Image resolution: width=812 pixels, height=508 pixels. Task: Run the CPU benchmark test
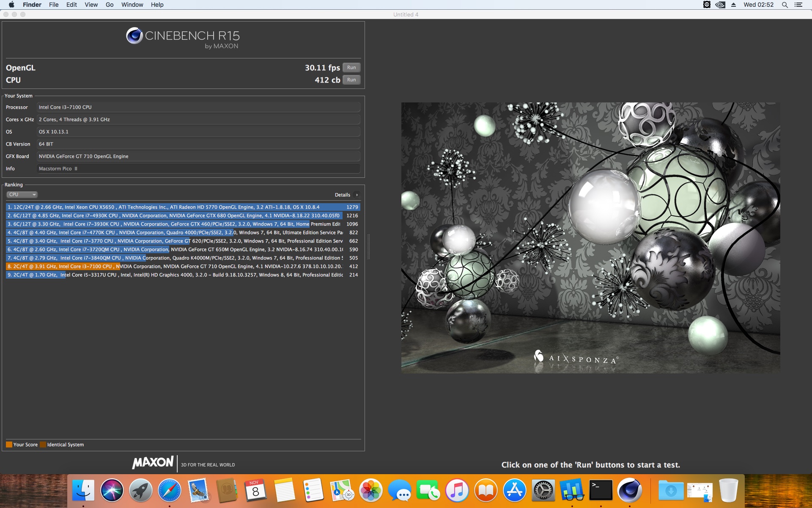pyautogui.click(x=351, y=80)
